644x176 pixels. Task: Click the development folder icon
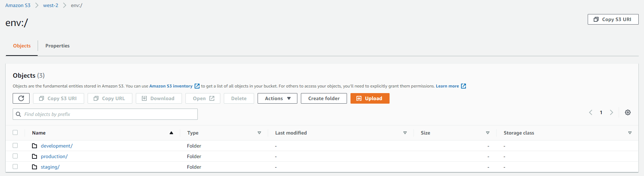click(x=34, y=146)
